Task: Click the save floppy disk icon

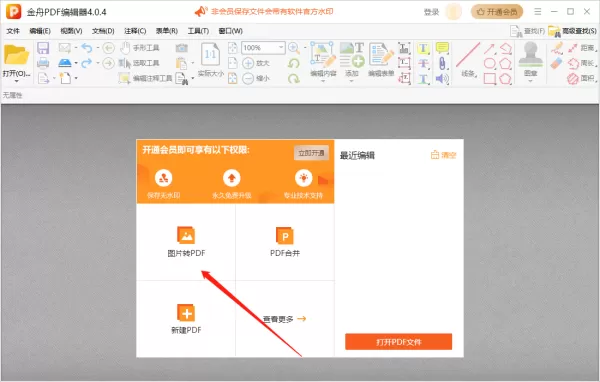Action: tap(43, 48)
